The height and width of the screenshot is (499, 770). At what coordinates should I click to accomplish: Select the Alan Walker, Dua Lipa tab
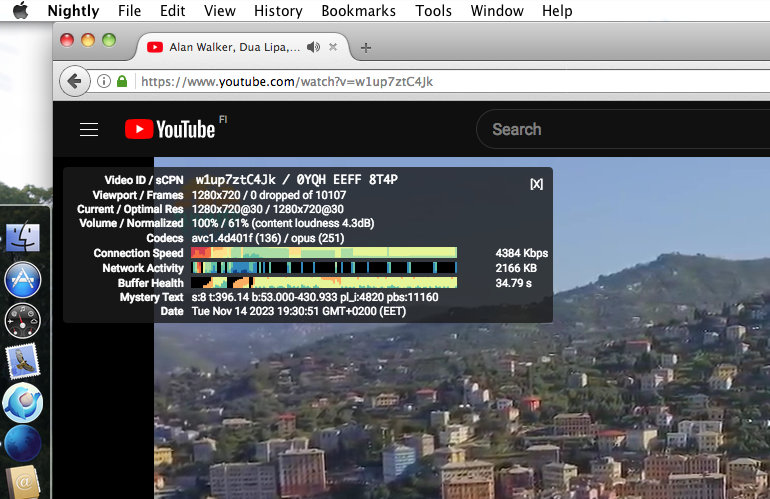[x=234, y=47]
